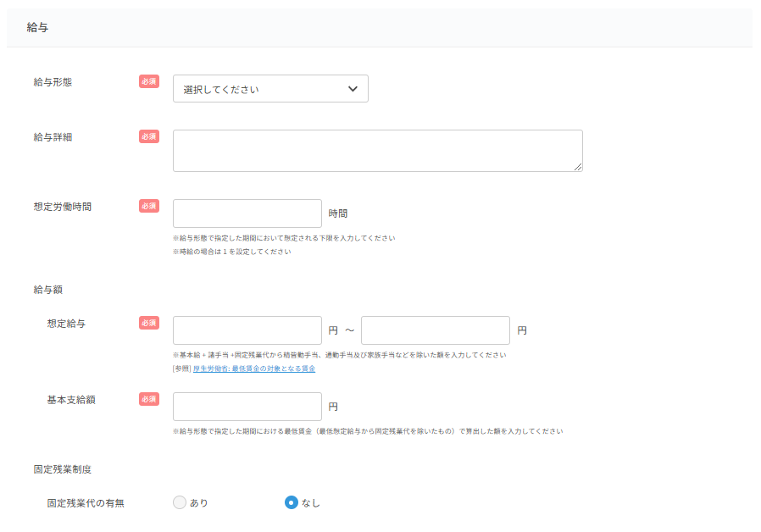
Task: Select the なし radio button
Action: click(292, 502)
